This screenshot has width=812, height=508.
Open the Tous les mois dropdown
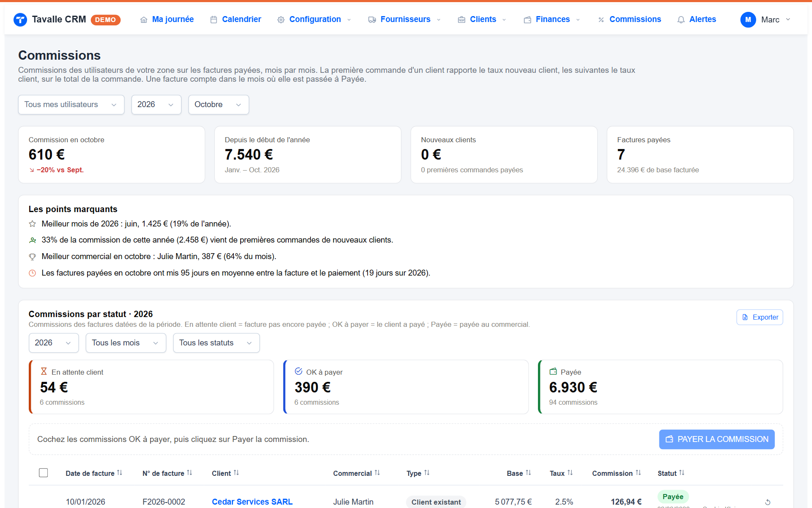pyautogui.click(x=126, y=343)
